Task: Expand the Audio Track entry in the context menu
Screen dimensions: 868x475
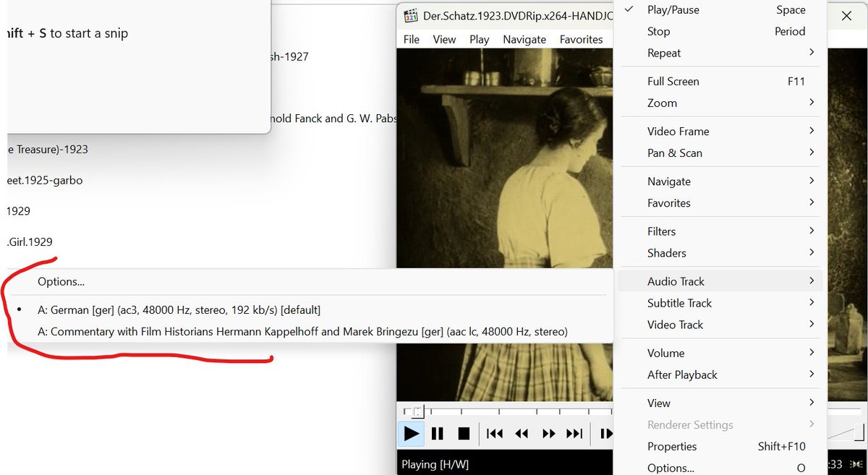Action: point(720,281)
